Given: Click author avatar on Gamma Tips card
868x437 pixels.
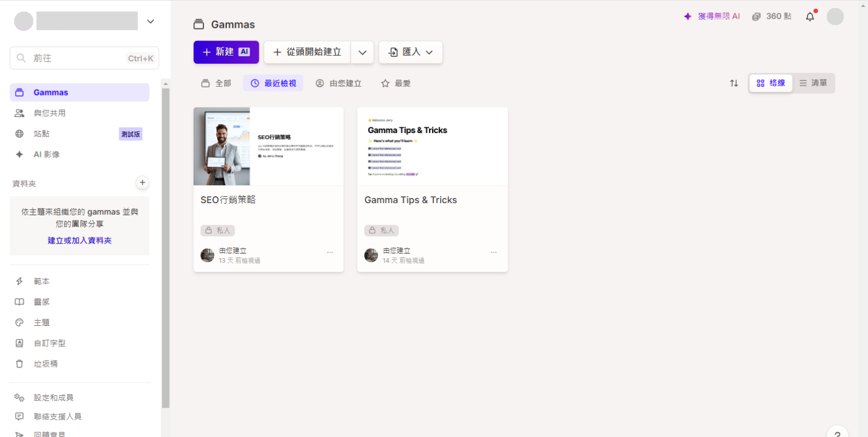Looking at the screenshot, I should pyautogui.click(x=371, y=255).
